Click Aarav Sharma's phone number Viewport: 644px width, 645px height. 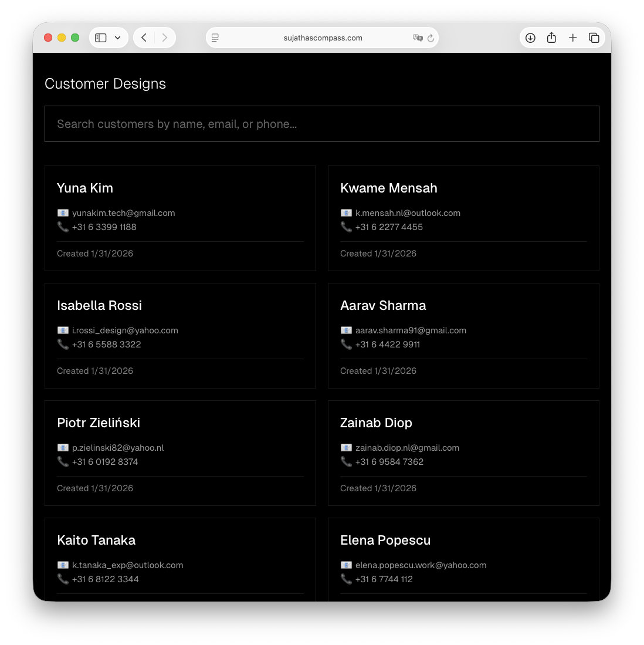point(388,345)
